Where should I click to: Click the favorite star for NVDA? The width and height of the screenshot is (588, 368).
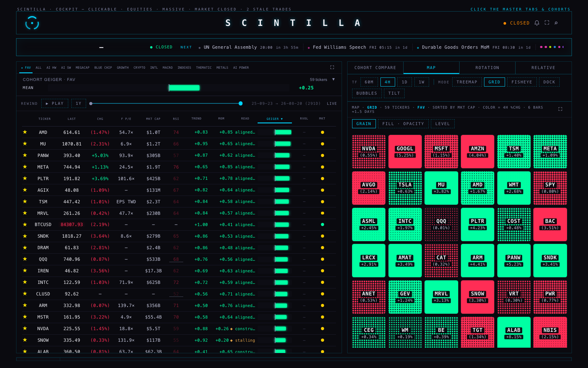25,328
